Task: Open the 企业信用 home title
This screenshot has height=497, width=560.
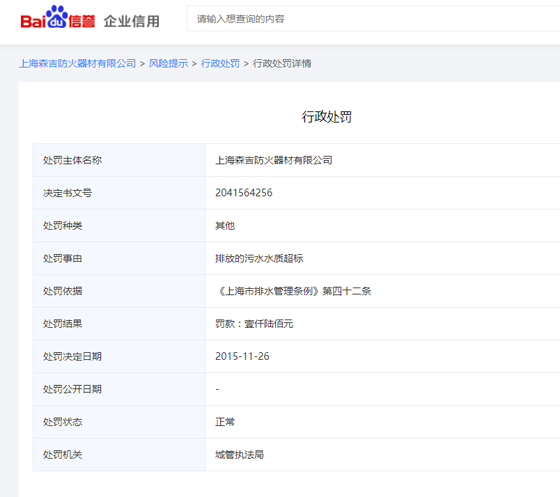Action: click(x=131, y=21)
